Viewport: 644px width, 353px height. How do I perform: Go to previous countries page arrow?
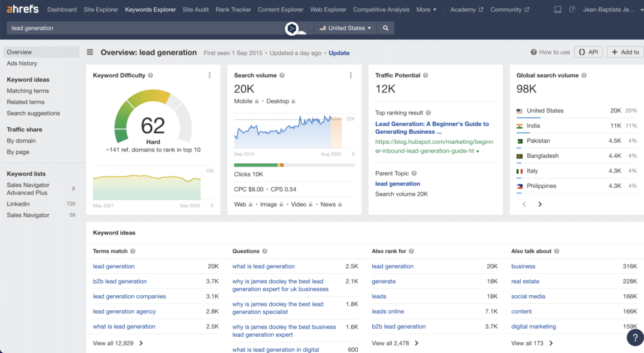coord(524,204)
